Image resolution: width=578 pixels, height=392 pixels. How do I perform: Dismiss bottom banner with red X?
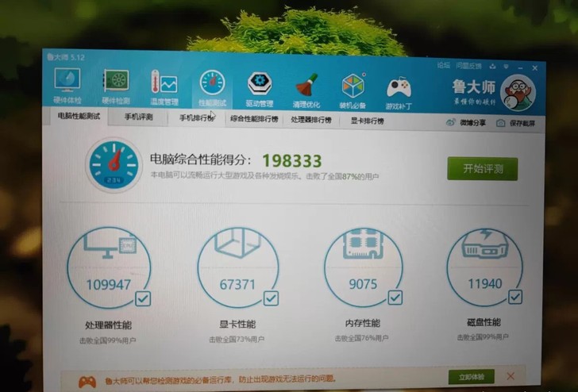(511, 376)
